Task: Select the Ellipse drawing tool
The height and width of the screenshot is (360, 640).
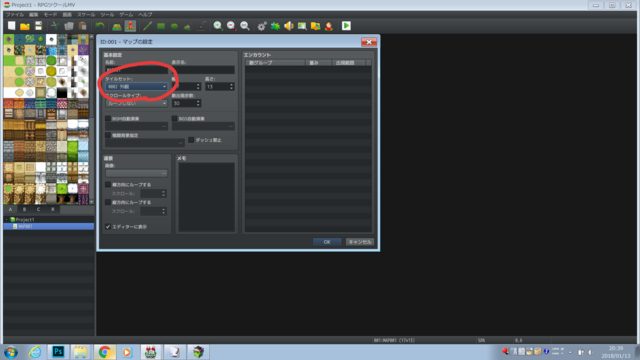Action: pos(174,26)
